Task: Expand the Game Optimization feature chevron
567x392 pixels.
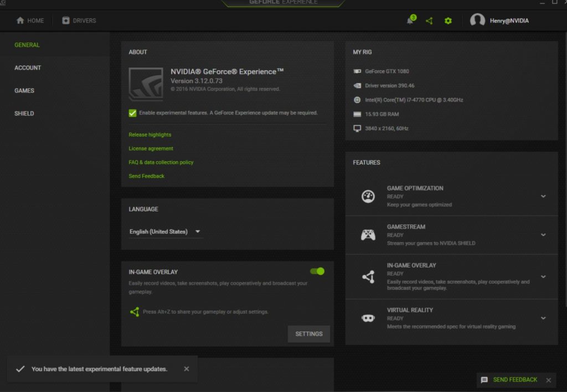Action: [x=543, y=197]
